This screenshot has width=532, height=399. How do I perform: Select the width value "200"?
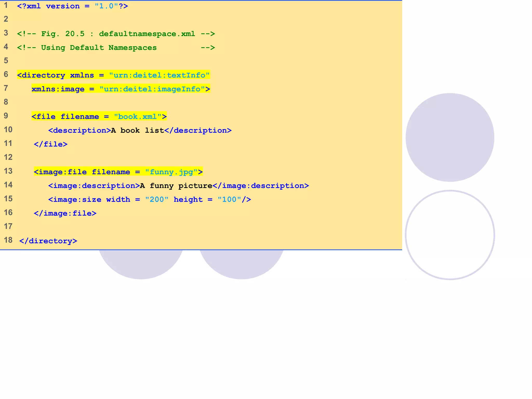[x=157, y=199]
